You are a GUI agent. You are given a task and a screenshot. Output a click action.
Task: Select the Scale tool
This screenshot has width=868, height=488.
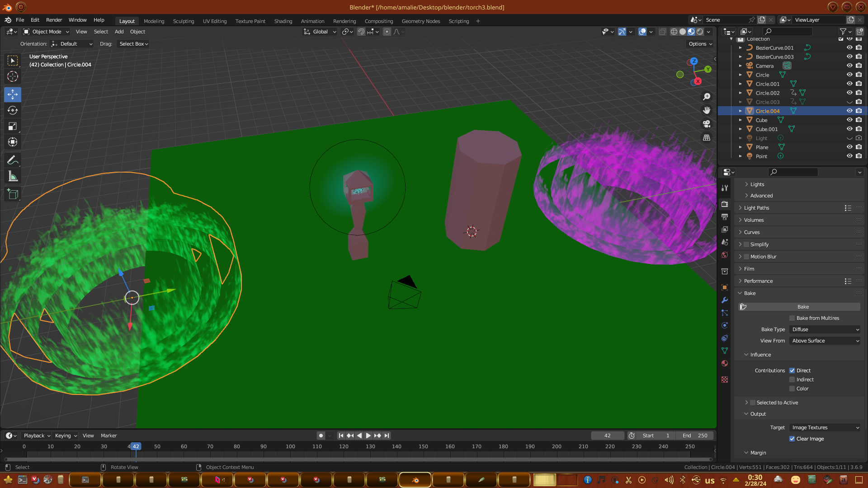(13, 127)
